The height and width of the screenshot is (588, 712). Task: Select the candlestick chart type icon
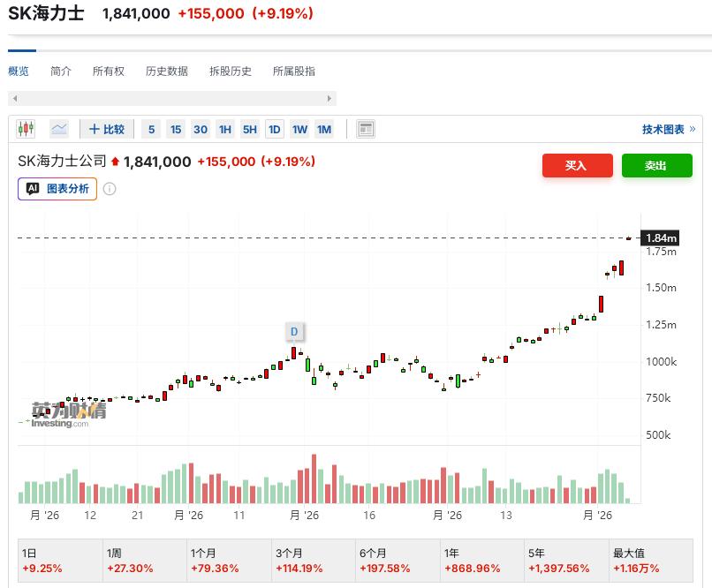[26, 129]
